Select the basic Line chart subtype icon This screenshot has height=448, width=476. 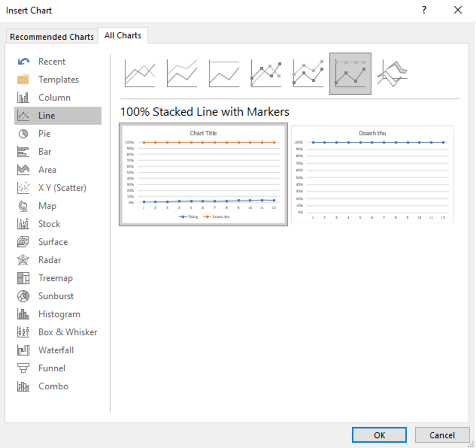pyautogui.click(x=140, y=74)
